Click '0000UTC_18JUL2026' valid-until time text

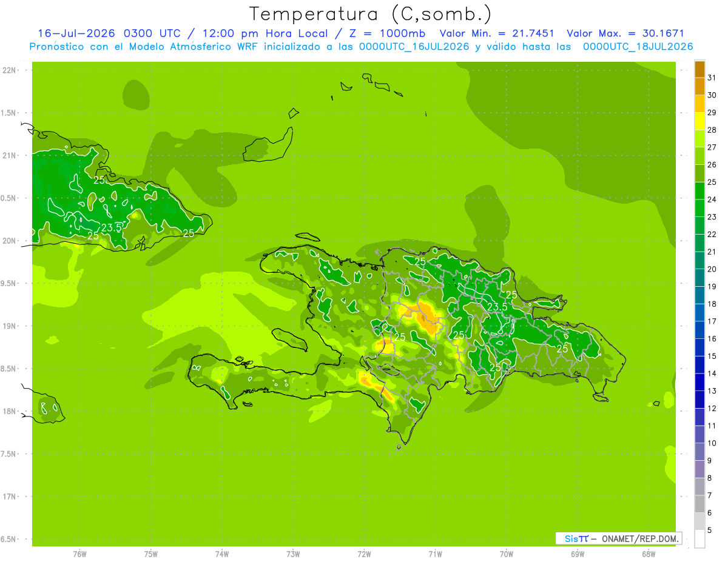[x=638, y=47]
